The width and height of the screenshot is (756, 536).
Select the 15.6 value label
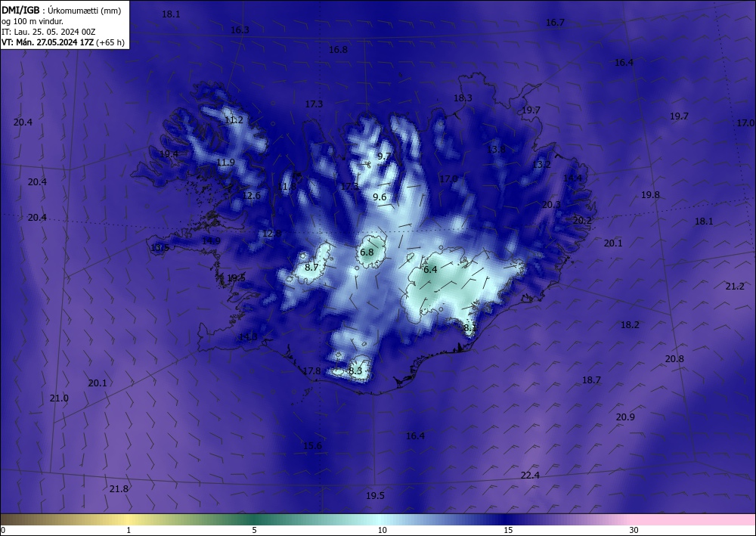click(x=312, y=446)
